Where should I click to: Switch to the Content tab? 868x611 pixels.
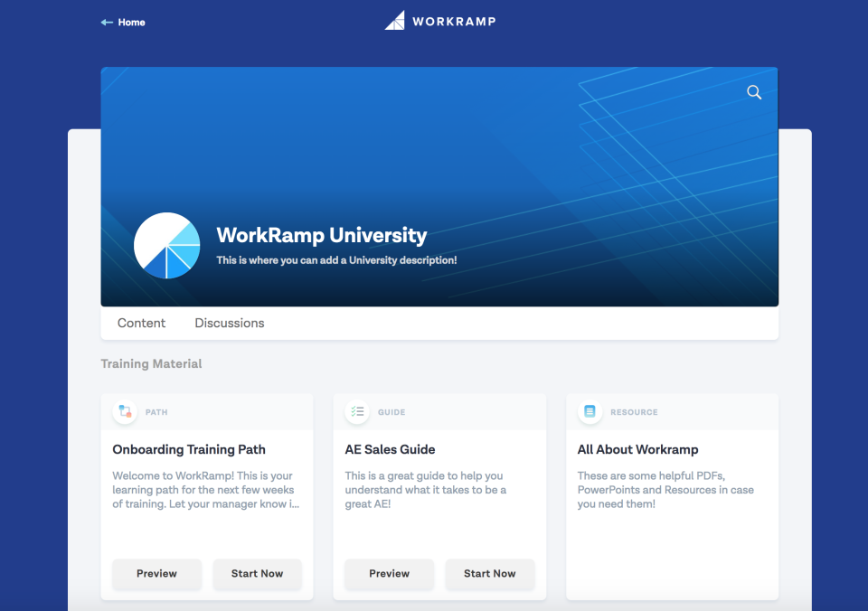tap(141, 324)
